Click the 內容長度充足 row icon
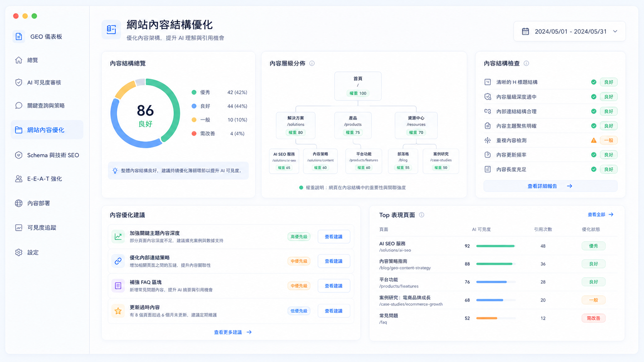 pyautogui.click(x=488, y=169)
